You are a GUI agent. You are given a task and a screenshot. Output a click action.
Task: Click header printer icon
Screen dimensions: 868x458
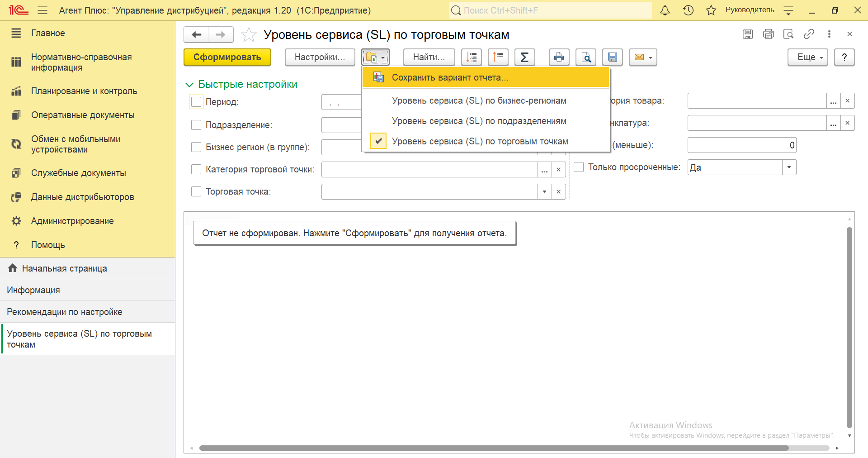[768, 34]
